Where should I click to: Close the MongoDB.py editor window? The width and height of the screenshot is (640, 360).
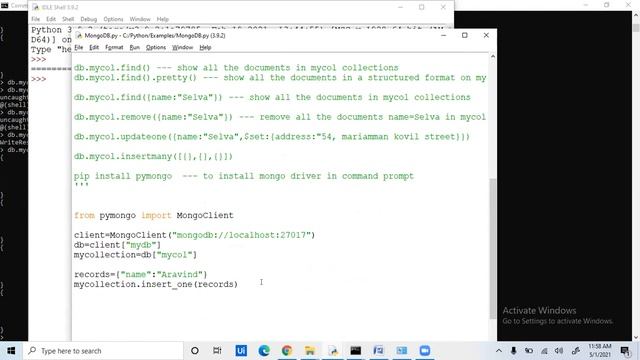click(486, 35)
